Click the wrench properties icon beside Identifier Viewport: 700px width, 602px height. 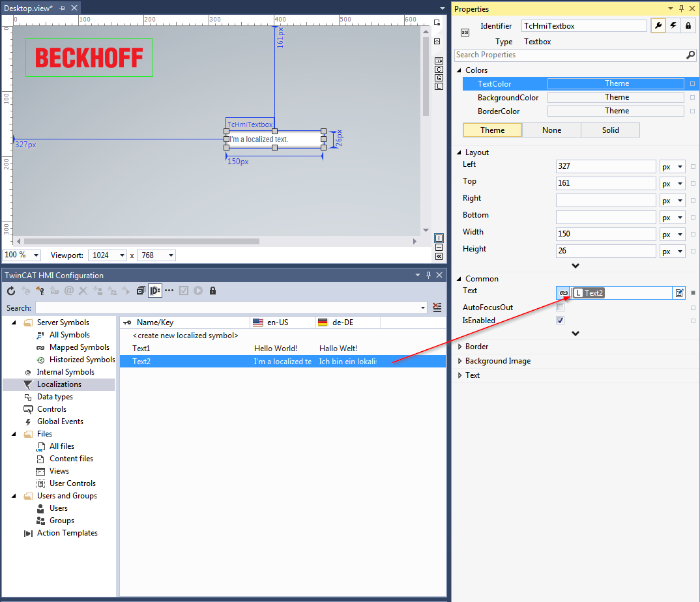click(x=658, y=26)
